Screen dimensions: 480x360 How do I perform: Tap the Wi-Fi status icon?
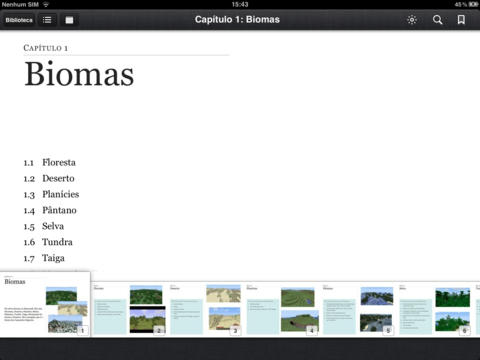(46, 5)
